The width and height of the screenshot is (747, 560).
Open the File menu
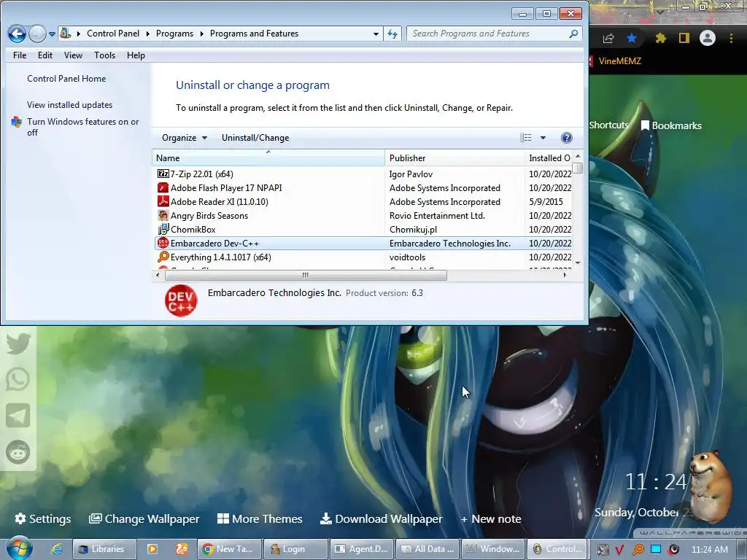[20, 55]
